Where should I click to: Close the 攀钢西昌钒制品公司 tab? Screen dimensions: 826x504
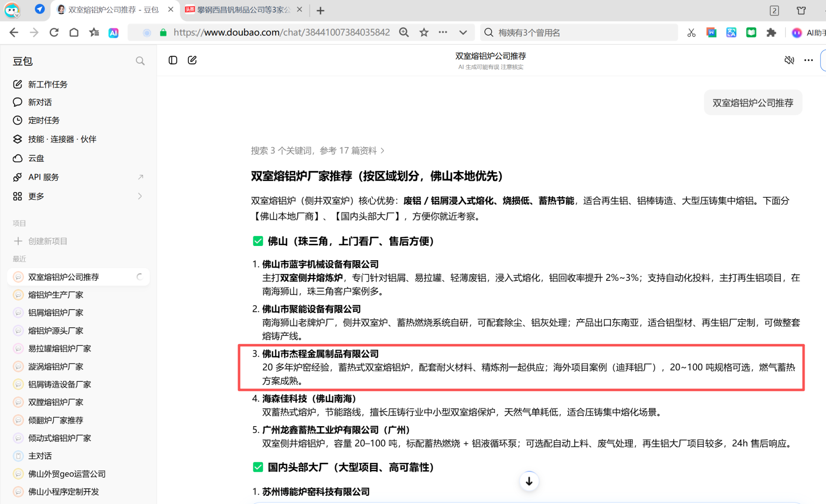pyautogui.click(x=300, y=9)
